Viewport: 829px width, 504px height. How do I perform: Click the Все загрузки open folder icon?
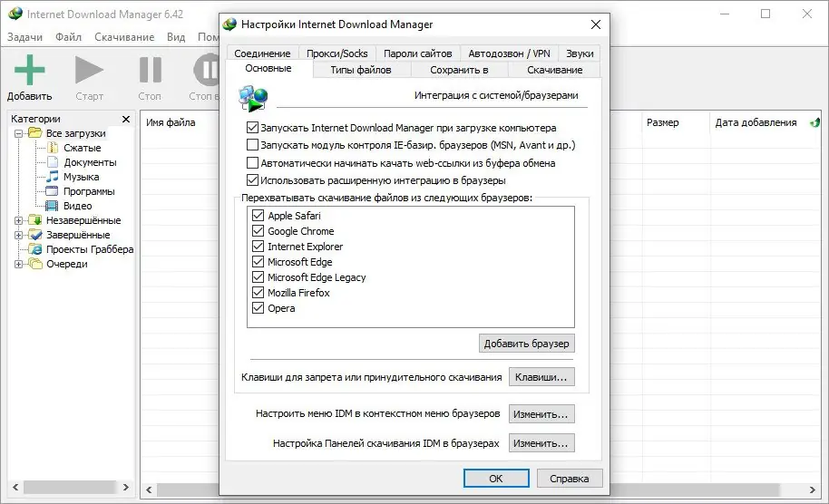[x=35, y=133]
